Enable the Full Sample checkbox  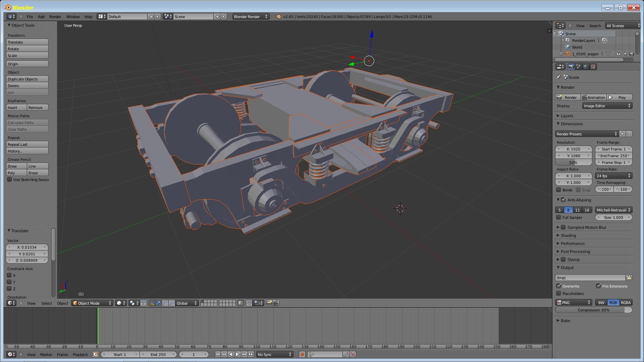(559, 217)
